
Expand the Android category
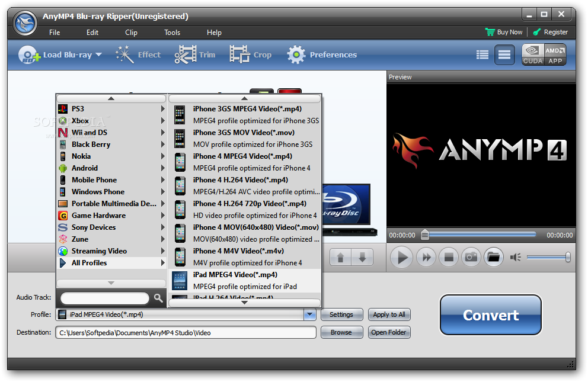pyautogui.click(x=111, y=168)
